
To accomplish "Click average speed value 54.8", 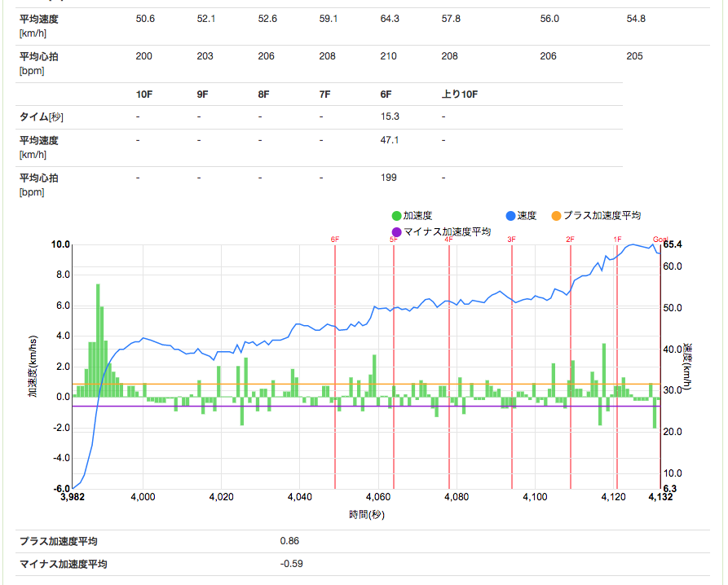I will pos(636,19).
